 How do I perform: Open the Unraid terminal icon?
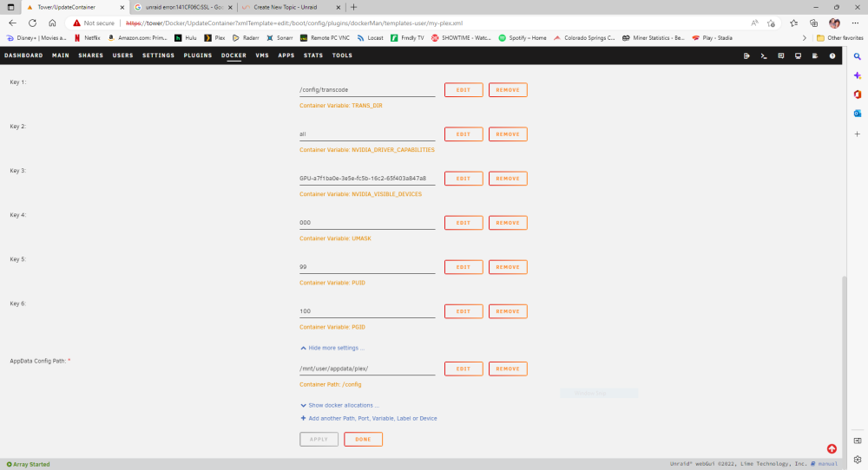point(763,55)
